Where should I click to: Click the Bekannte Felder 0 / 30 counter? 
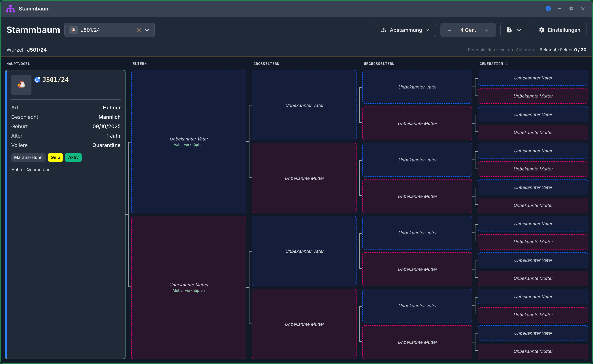(563, 50)
